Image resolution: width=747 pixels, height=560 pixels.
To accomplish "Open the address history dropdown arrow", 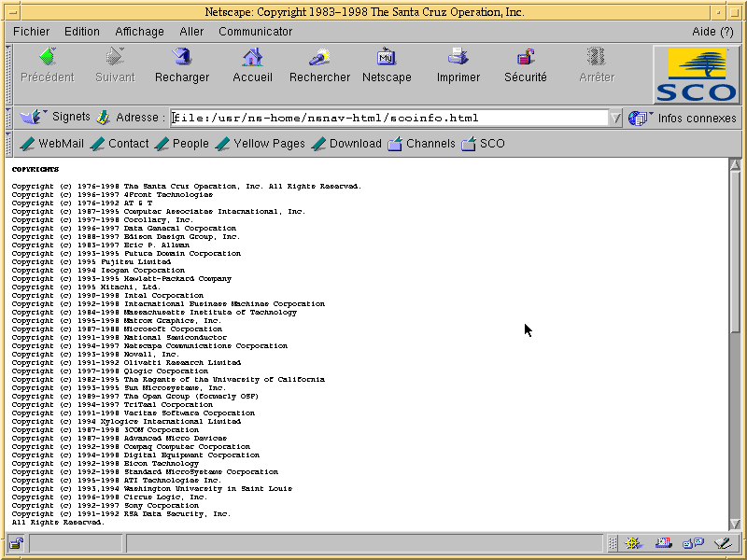I will (615, 119).
